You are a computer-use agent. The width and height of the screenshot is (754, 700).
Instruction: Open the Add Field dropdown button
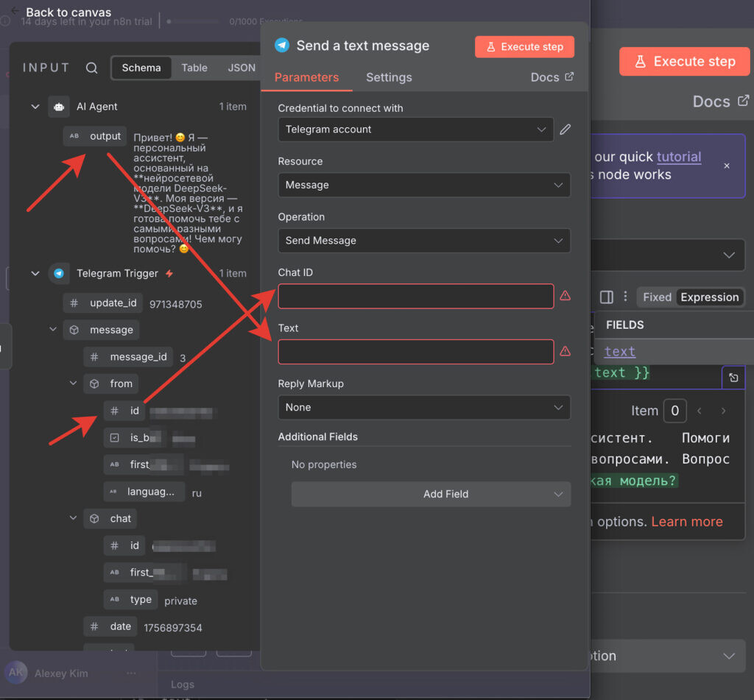tap(431, 494)
